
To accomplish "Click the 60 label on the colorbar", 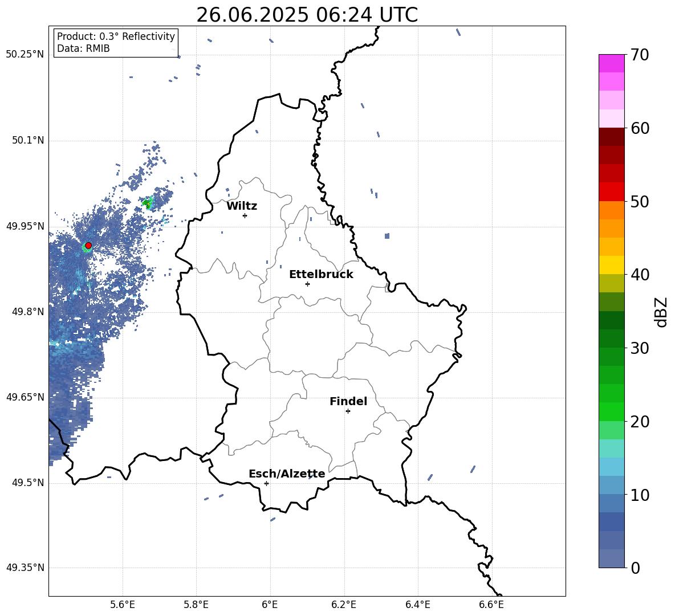I will click(640, 128).
